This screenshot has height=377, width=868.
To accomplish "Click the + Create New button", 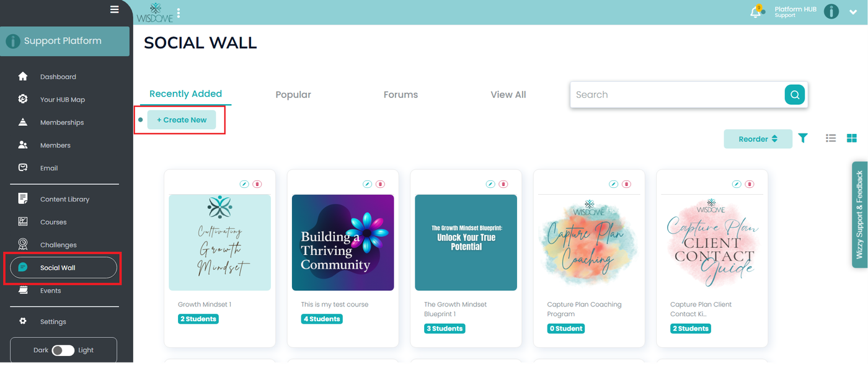I will tap(182, 120).
